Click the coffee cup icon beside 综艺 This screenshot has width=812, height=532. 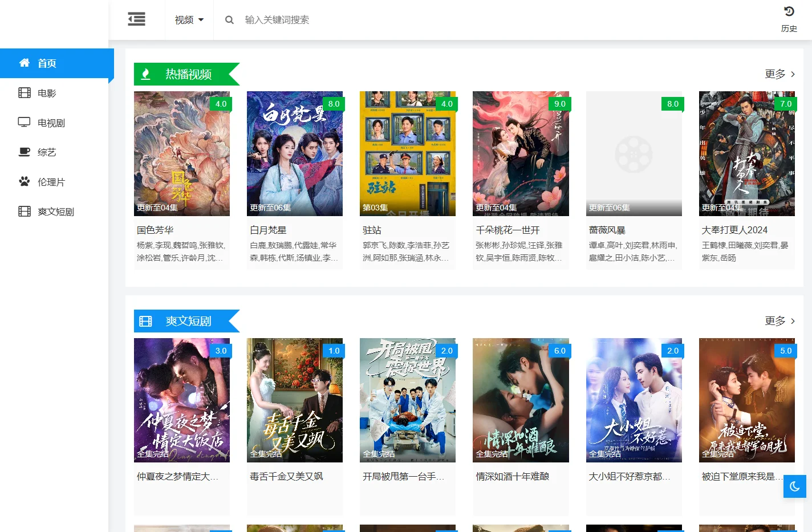point(24,152)
